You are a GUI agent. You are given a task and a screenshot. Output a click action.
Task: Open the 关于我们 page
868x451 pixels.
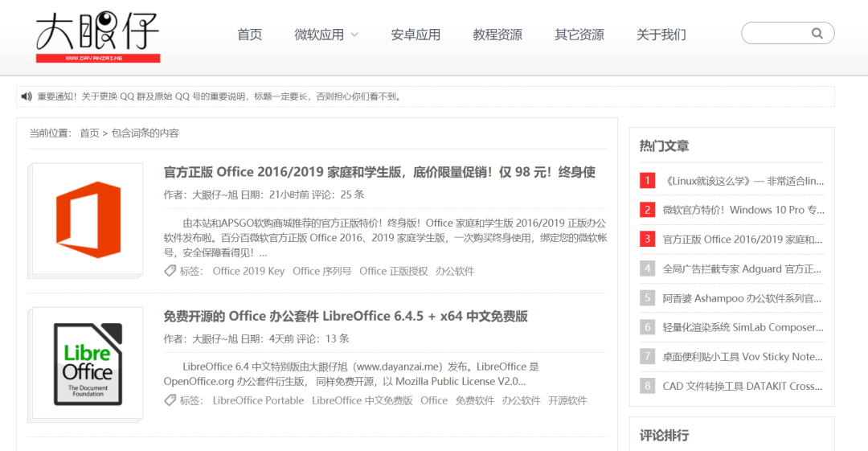coord(661,35)
